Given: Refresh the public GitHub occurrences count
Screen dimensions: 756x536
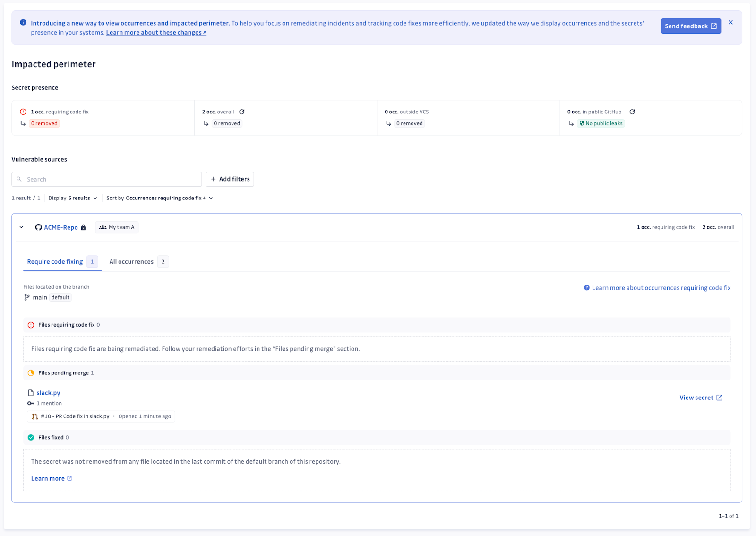Looking at the screenshot, I should (633, 112).
